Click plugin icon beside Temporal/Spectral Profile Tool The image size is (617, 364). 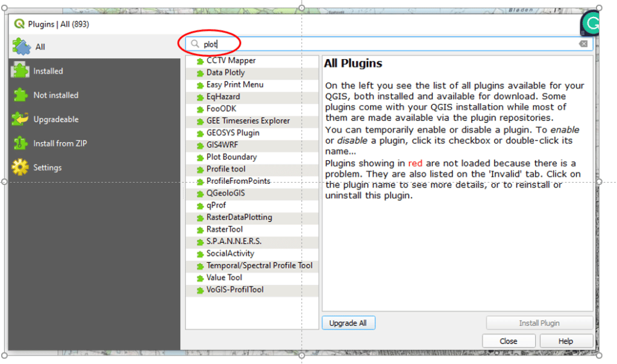pos(200,266)
